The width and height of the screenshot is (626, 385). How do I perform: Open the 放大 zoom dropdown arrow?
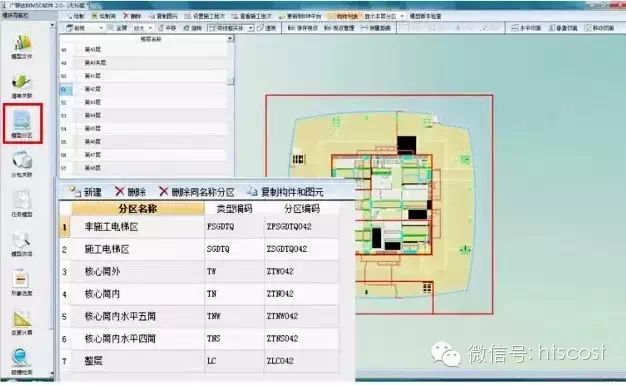[150, 28]
